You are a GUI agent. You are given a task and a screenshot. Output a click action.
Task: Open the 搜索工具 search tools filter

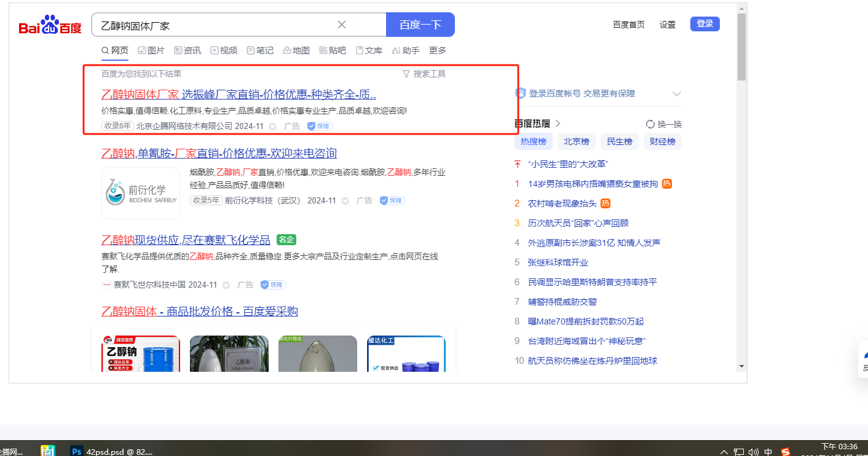(424, 74)
